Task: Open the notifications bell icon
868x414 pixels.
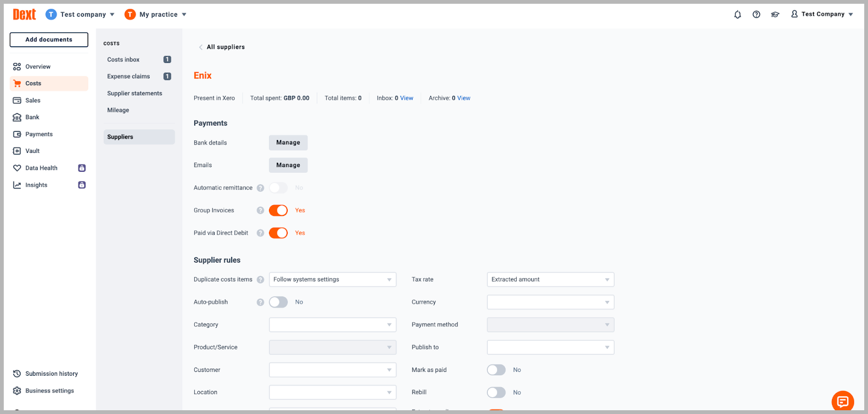Action: (x=737, y=15)
